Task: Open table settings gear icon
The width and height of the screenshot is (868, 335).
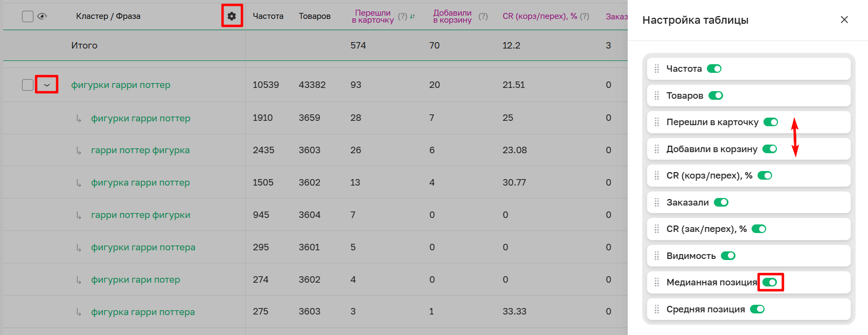Action: [x=232, y=16]
